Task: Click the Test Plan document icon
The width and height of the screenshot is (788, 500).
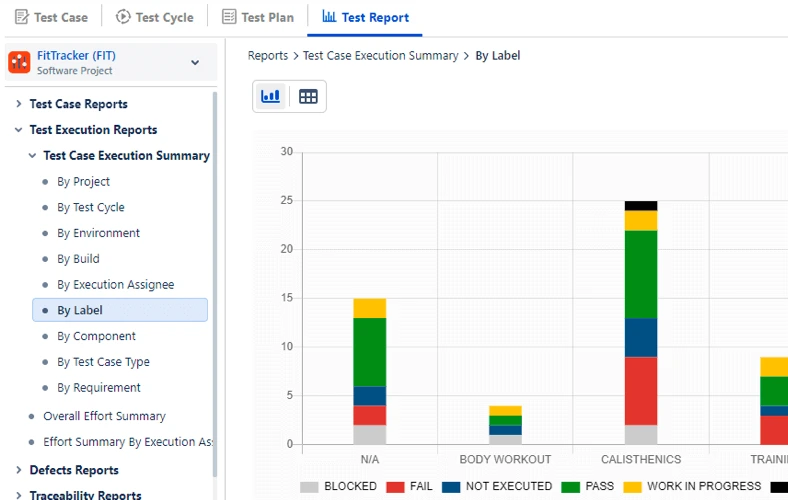Action: pyautogui.click(x=229, y=17)
